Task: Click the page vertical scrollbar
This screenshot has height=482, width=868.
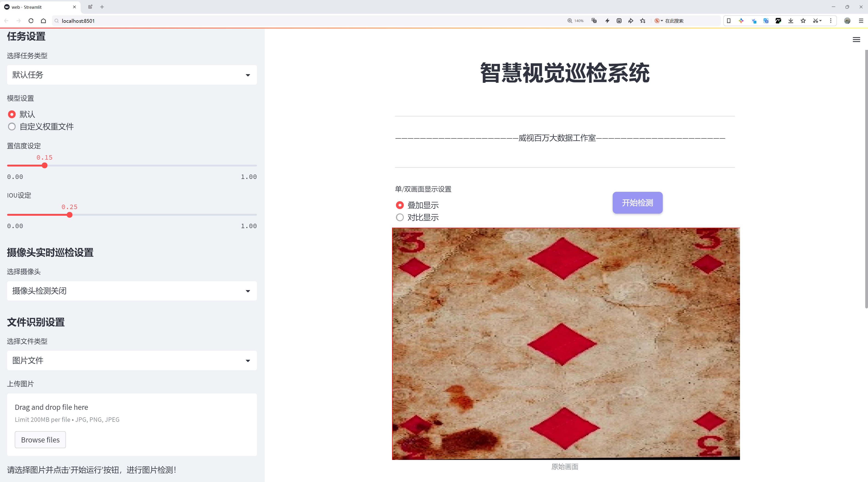Action: coord(866,179)
